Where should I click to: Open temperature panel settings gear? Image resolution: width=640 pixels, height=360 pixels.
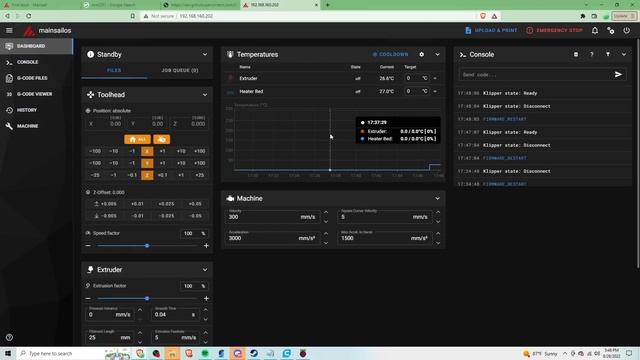pyautogui.click(x=422, y=54)
